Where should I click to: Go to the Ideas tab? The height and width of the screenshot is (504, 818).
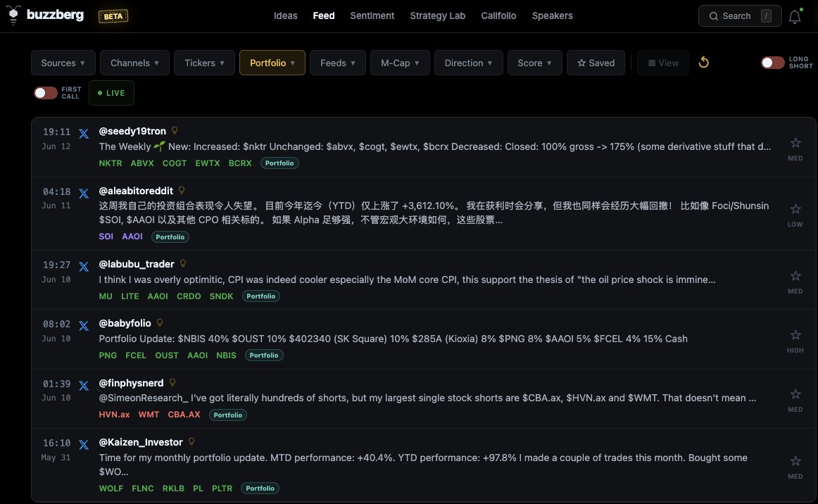pos(285,15)
